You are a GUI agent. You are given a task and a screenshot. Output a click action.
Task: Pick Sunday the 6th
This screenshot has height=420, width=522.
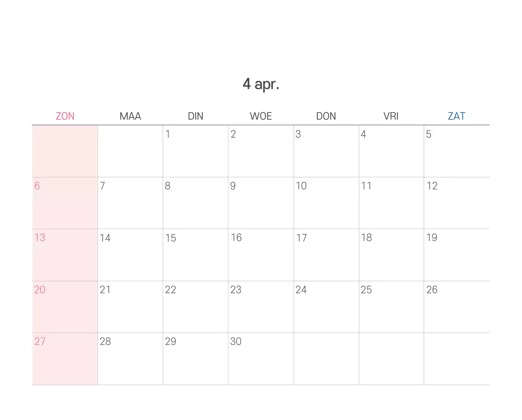[65, 202]
